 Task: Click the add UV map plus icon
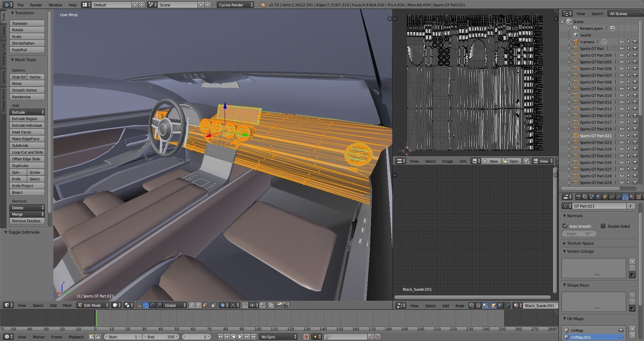(x=632, y=329)
